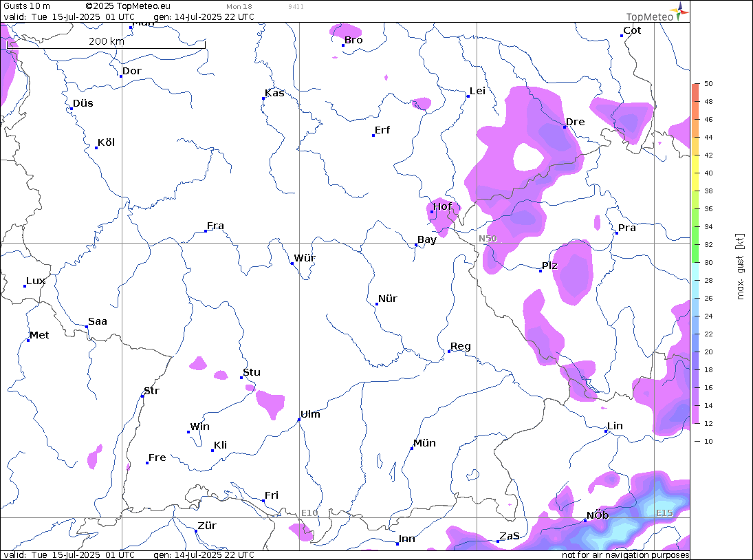Click the 'NÖb' city label
Viewport: 753px width, 560px height.
pos(598,515)
